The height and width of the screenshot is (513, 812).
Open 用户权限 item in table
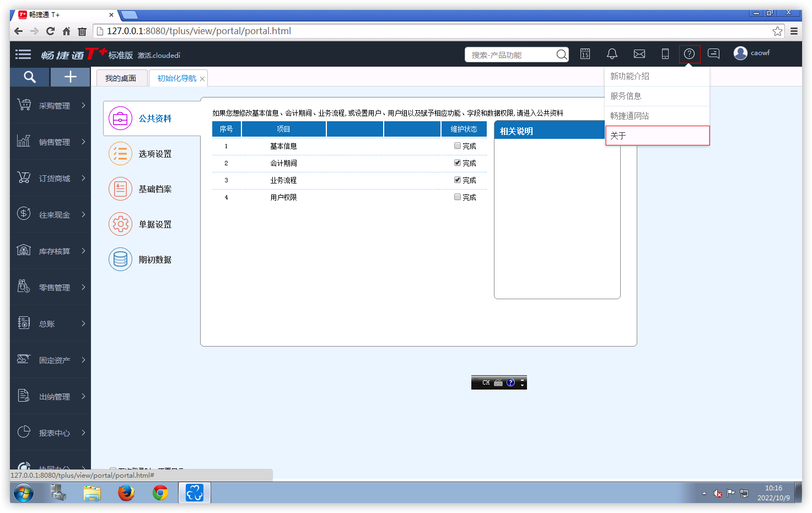[283, 197]
